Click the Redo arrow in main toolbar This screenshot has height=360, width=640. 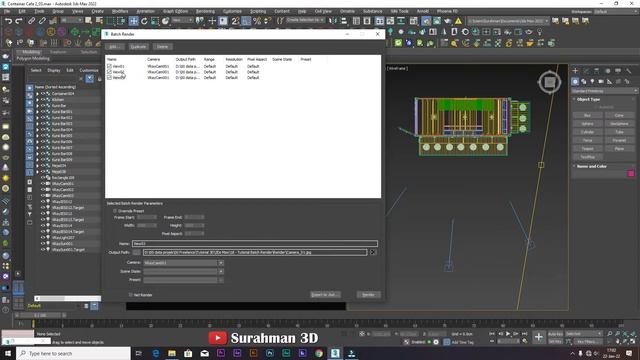point(19,21)
